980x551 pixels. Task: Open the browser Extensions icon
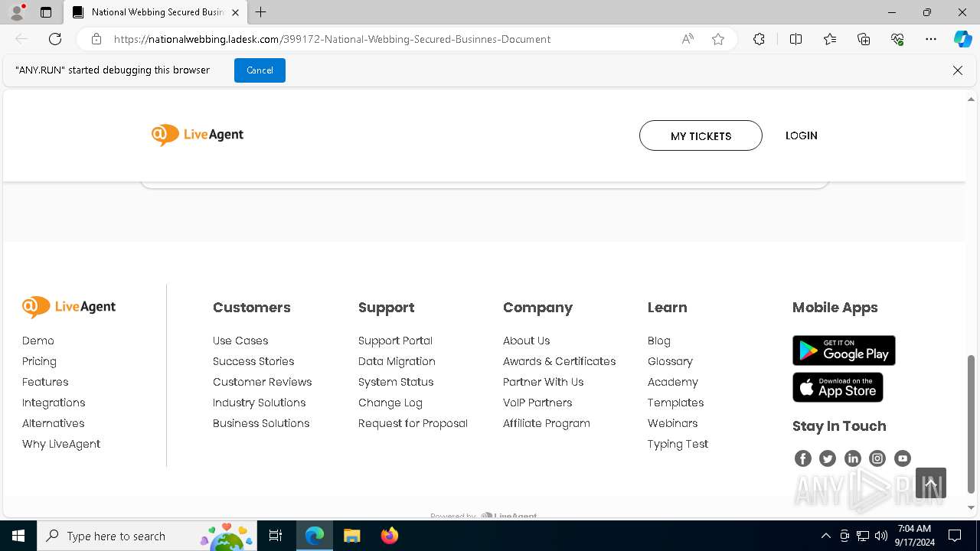[x=759, y=39]
